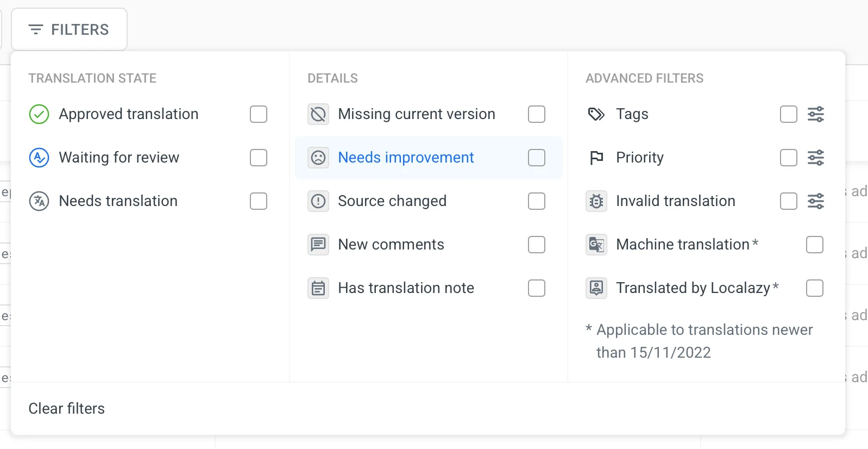Click the FILTERS button

[69, 29]
